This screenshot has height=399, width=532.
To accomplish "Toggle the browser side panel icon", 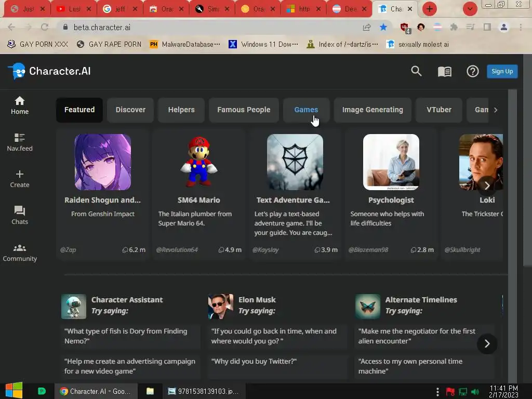I will click(487, 27).
